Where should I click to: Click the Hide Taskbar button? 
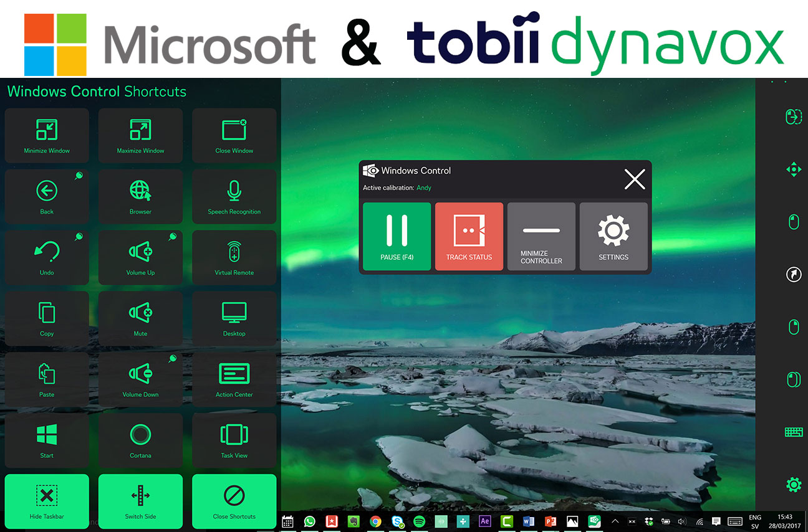tap(47, 501)
